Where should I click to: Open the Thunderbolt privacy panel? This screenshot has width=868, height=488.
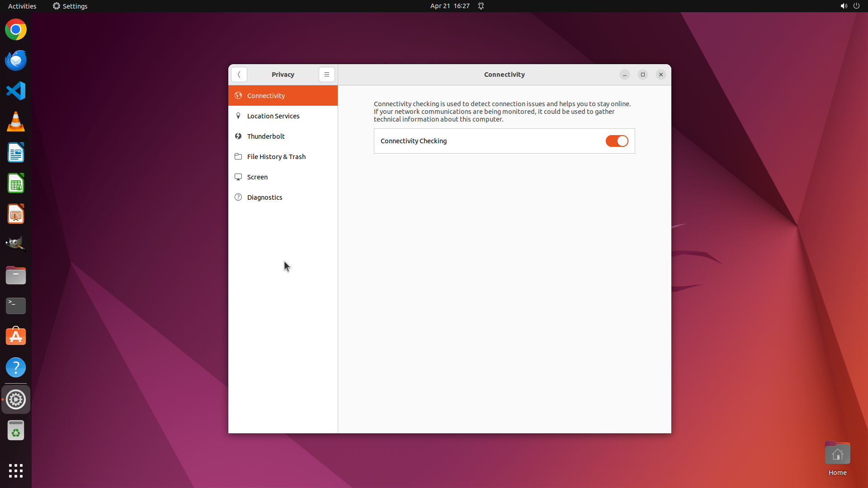266,136
